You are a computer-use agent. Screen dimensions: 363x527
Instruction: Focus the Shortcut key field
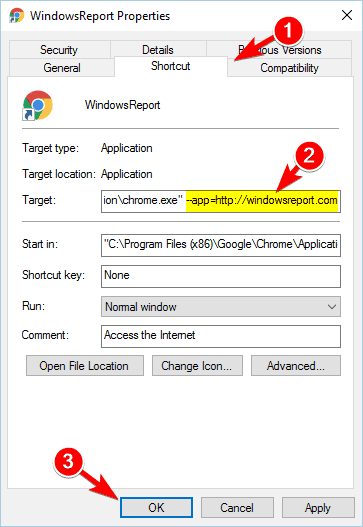point(220,276)
